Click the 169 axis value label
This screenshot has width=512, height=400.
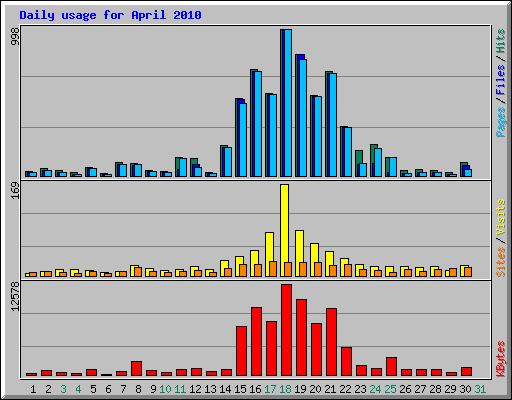click(15, 191)
